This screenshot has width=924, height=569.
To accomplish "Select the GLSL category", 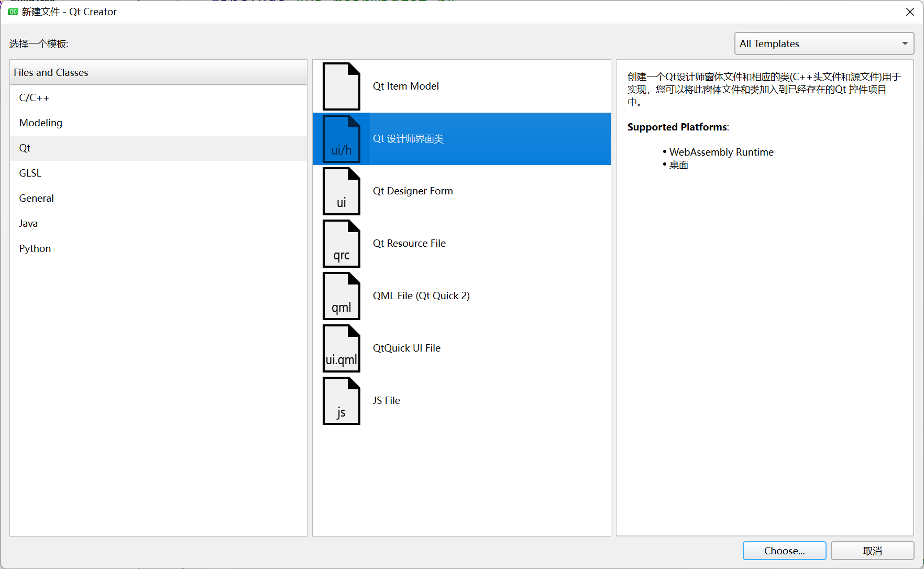I will pos(158,173).
